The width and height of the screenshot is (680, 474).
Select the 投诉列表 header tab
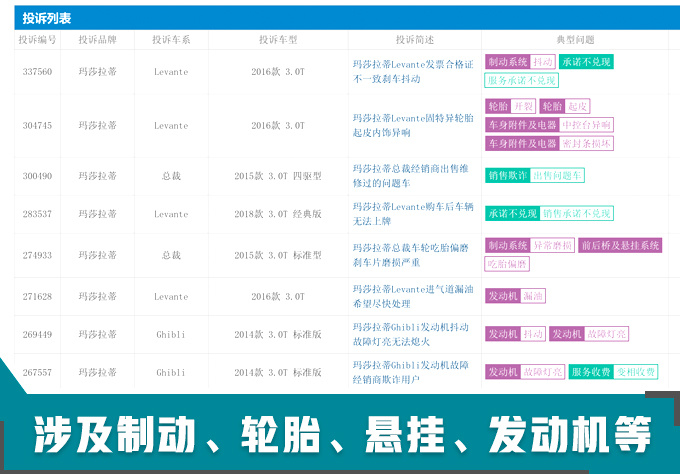point(49,18)
